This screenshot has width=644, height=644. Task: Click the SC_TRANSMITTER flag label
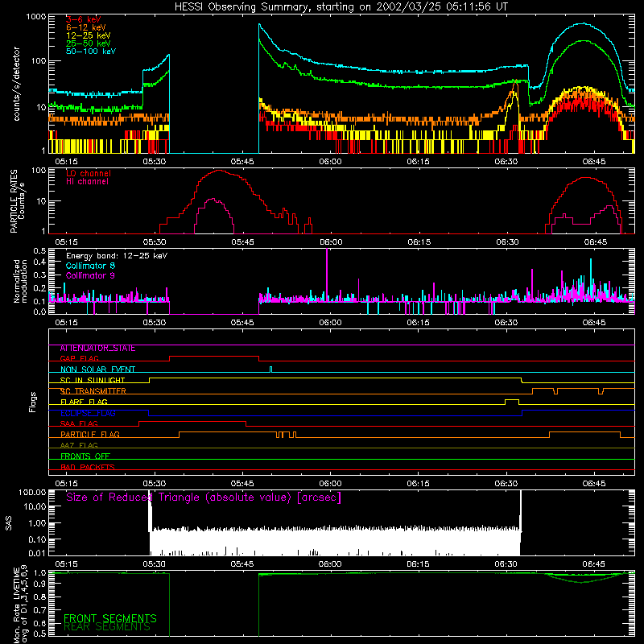coord(93,391)
